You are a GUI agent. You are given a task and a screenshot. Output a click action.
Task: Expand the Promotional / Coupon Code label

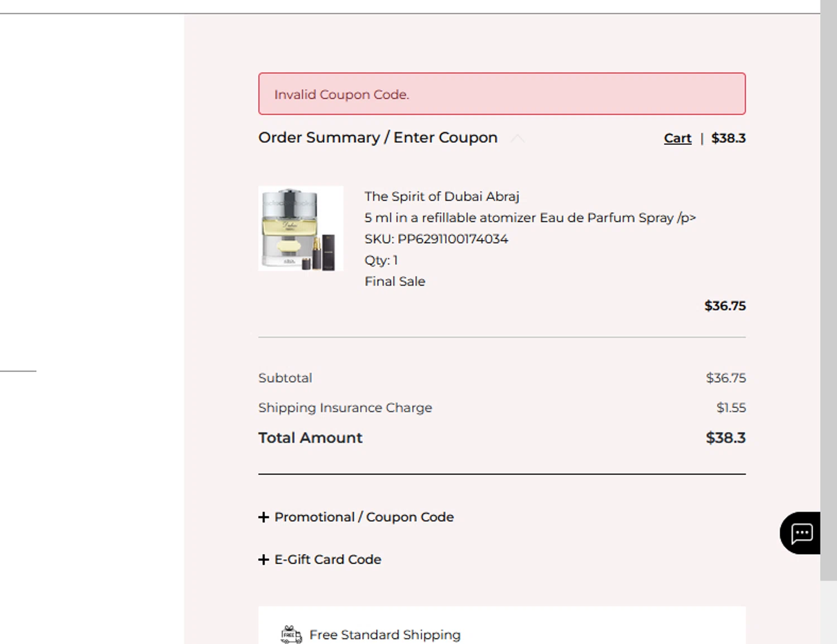point(364,517)
